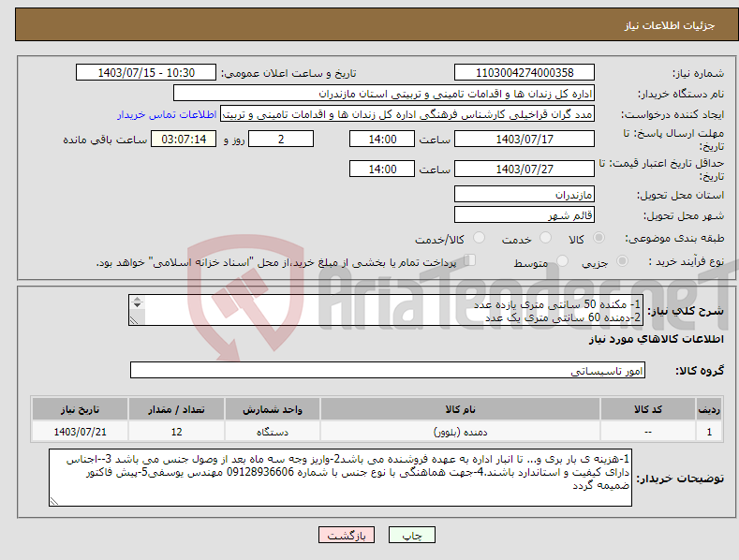Click the resize handle of description textarea
Image resolution: width=739 pixels, height=560 pixels.
tap(134, 320)
